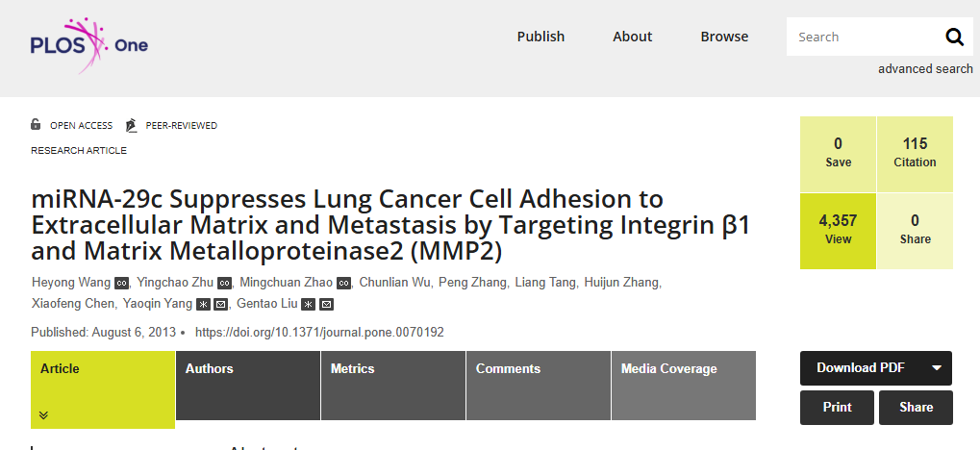
Task: Click the equal-contribution icon beside Heyong Wang
Action: (x=121, y=283)
